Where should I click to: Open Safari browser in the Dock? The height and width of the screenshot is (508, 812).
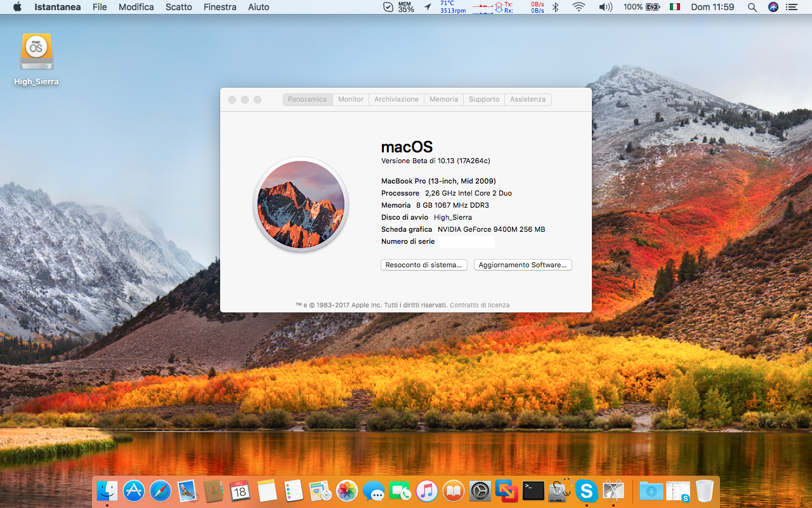[160, 491]
